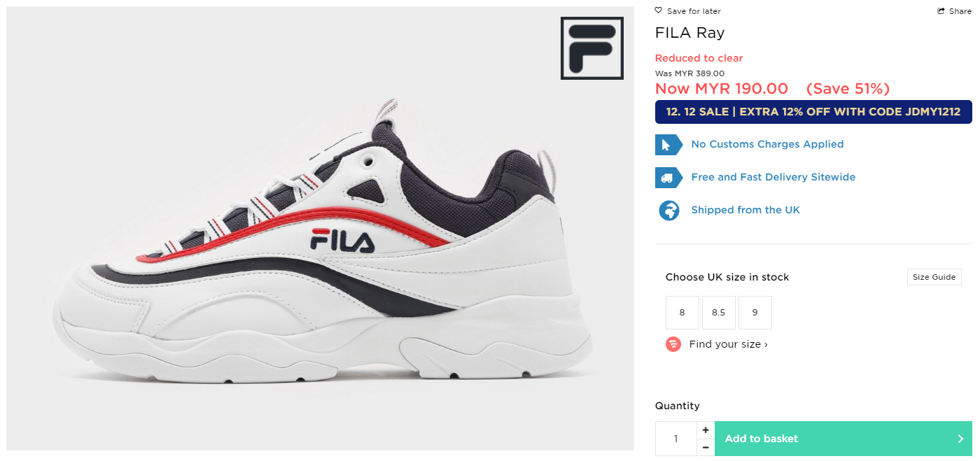Click the round Find your size icon
980x461 pixels.
(673, 344)
